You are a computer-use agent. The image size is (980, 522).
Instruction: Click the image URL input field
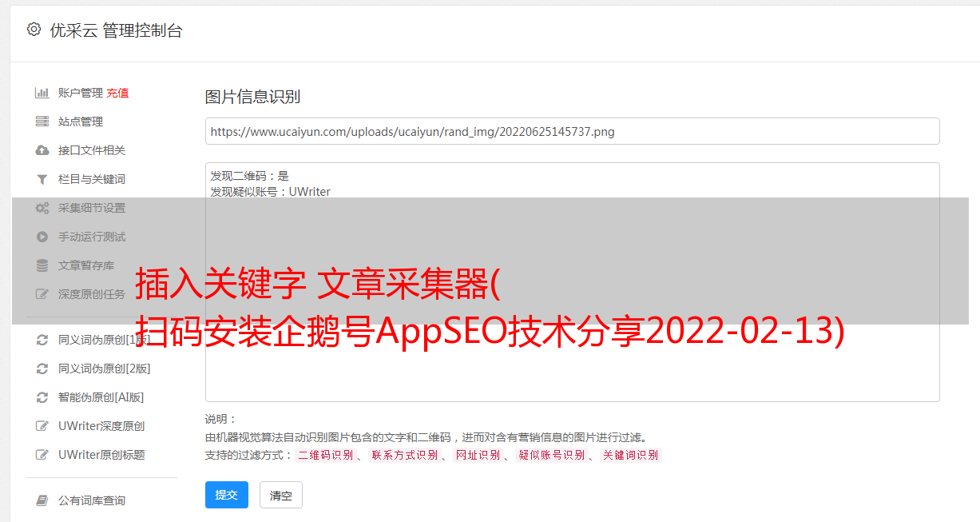click(572, 131)
